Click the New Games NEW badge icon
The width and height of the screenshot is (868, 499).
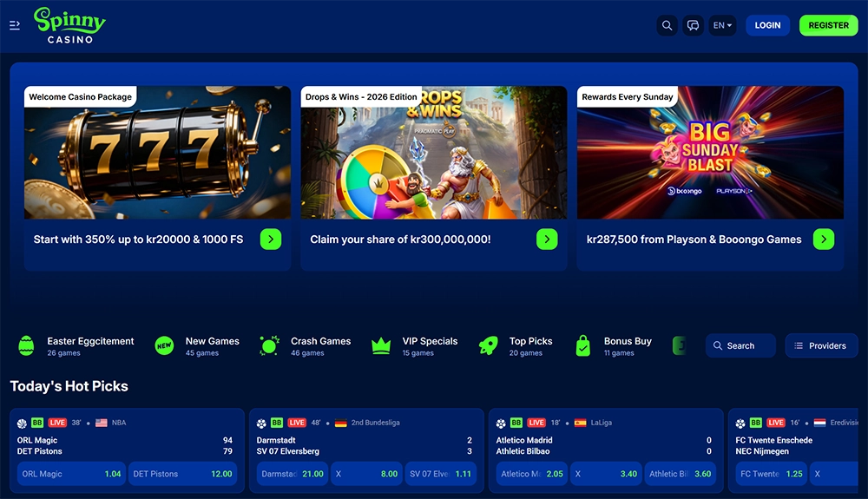click(164, 345)
